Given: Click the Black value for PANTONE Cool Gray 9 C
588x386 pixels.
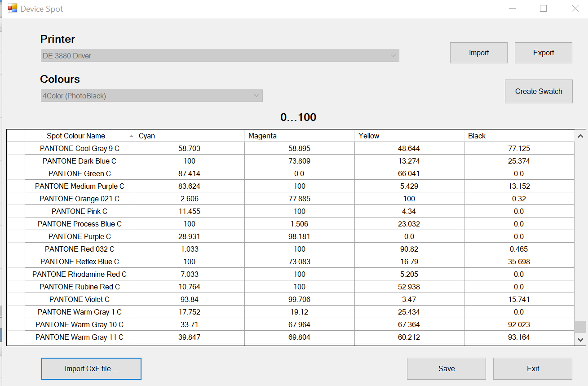Looking at the screenshot, I should (x=519, y=148).
